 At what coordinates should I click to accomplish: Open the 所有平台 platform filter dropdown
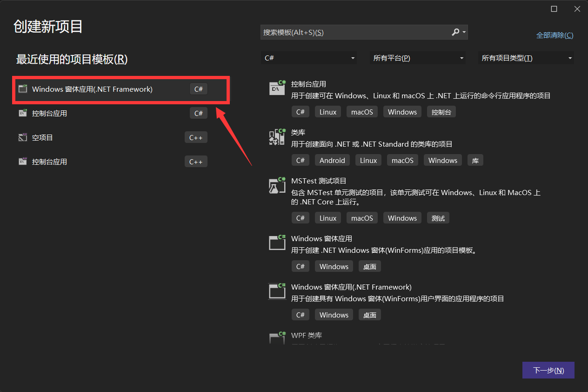pyautogui.click(x=418, y=58)
